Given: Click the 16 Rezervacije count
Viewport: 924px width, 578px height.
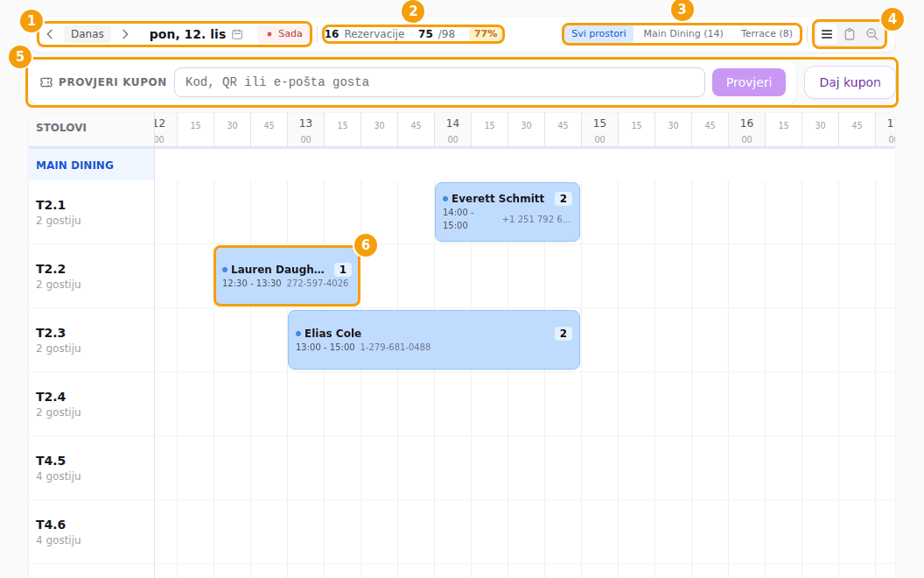Looking at the screenshot, I should [365, 34].
